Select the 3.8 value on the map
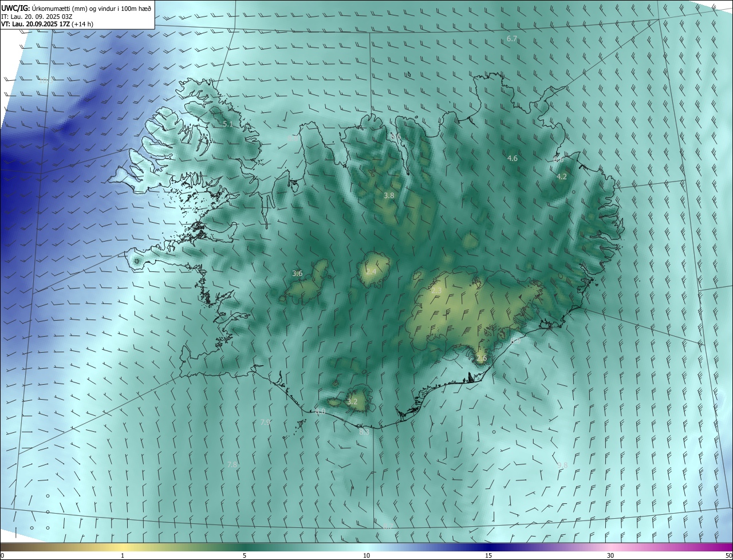 click(389, 196)
